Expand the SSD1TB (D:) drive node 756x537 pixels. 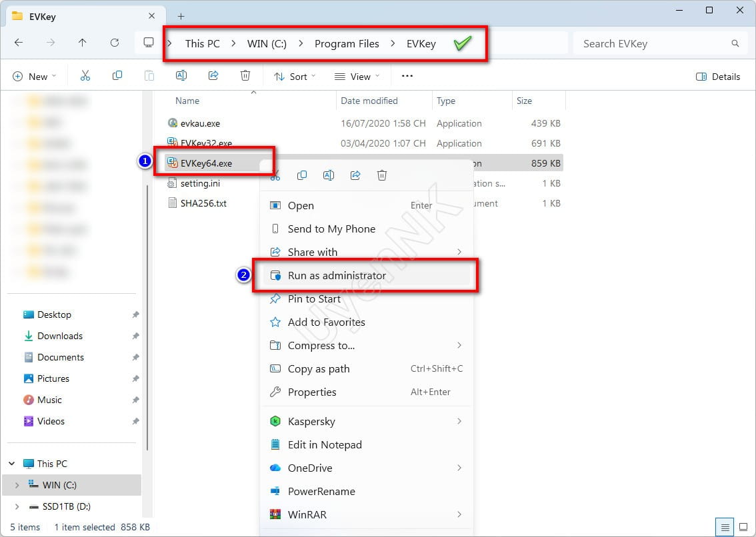[17, 506]
